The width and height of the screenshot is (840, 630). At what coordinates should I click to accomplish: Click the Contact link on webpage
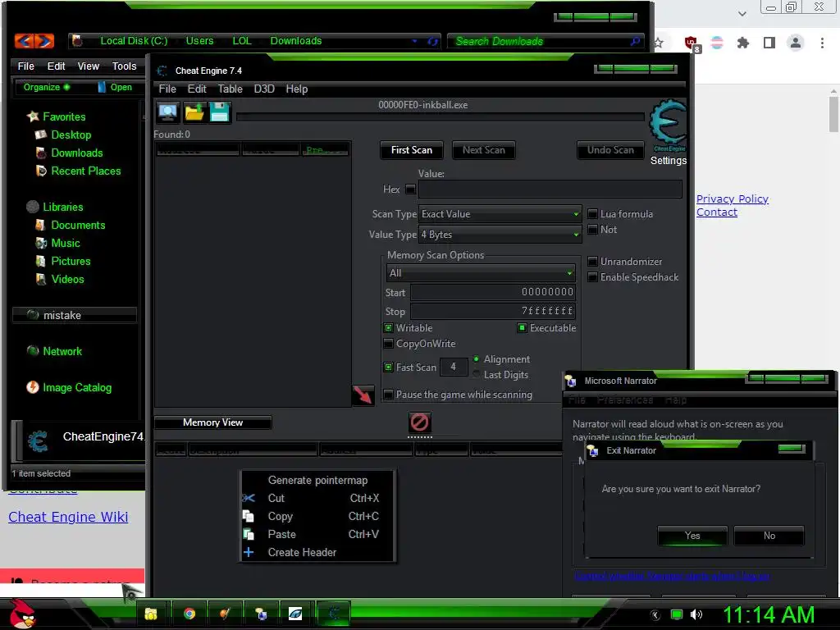tap(717, 212)
